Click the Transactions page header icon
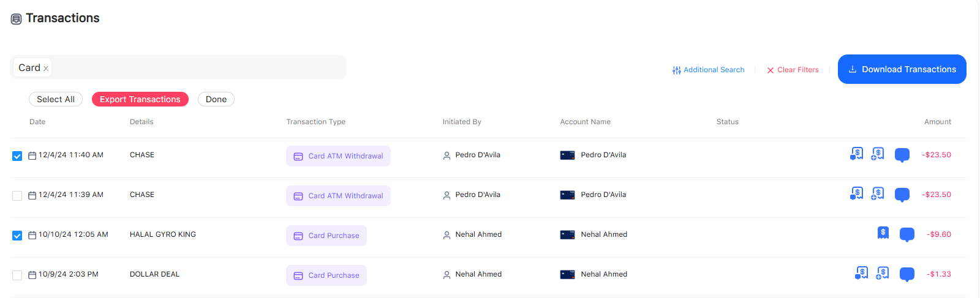 [17, 19]
